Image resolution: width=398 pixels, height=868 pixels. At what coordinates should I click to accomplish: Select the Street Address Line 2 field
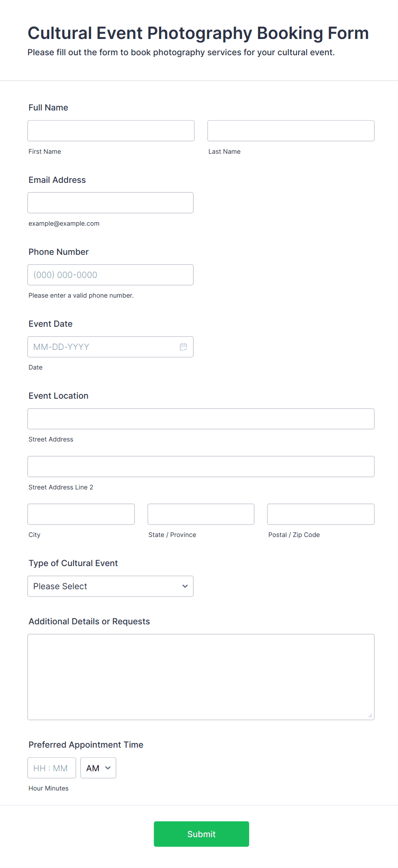(201, 466)
